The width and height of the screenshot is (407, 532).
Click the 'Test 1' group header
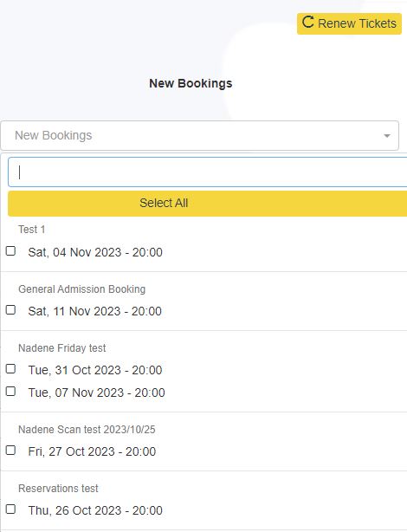pos(31,230)
